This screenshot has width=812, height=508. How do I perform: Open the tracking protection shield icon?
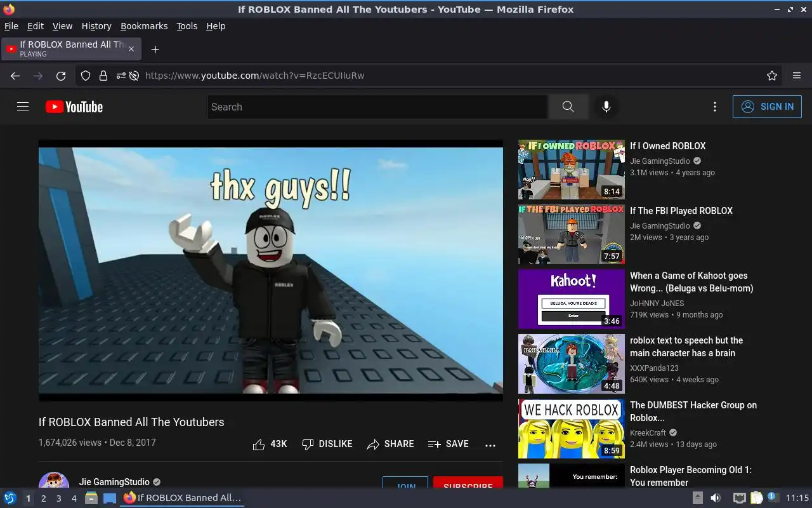(x=86, y=76)
